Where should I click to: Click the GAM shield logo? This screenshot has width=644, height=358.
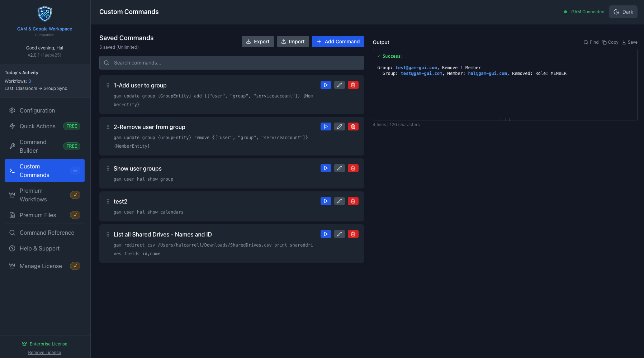point(45,14)
